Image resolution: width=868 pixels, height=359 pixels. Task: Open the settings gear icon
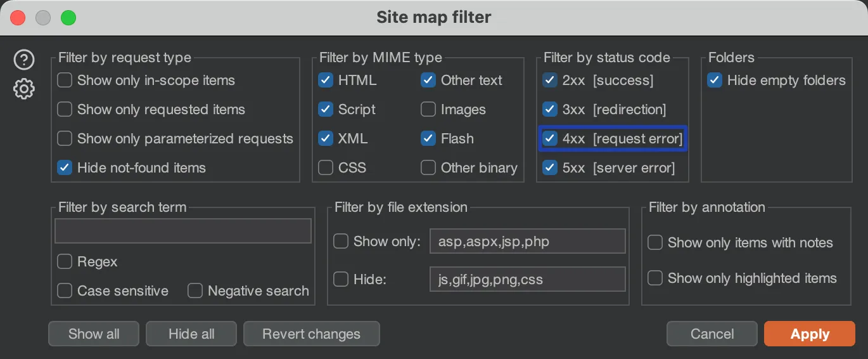coord(24,89)
